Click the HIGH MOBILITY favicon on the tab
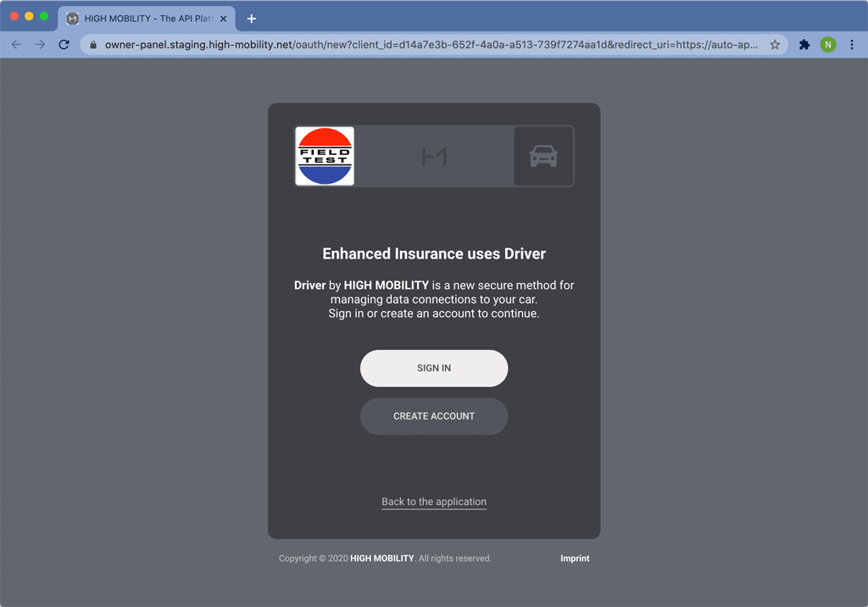The image size is (868, 607). (73, 19)
